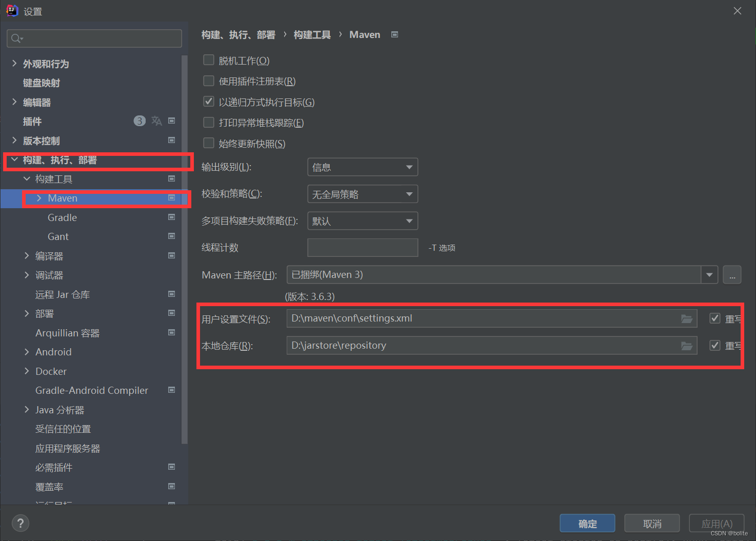Image resolution: width=756 pixels, height=541 pixels.
Task: Click the settings tree vertical scrollbar
Action: [x=185, y=249]
